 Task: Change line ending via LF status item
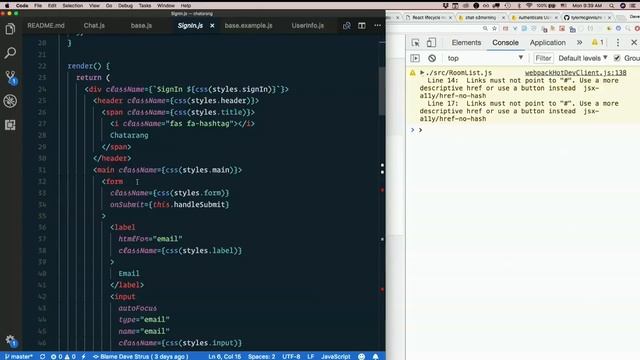point(311,356)
